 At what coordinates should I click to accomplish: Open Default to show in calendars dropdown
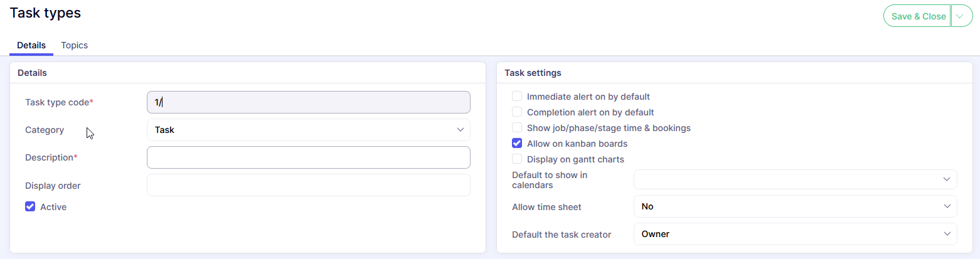[795, 179]
